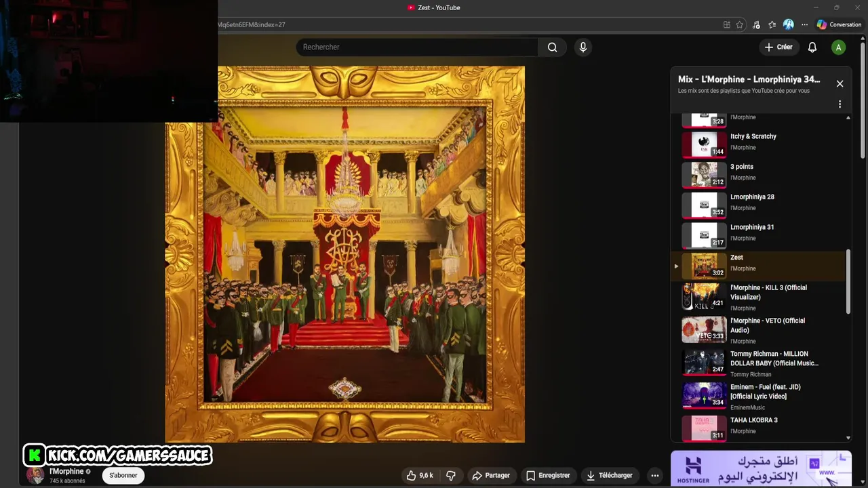Click the 'Tommy Richman' channel name
868x488 pixels.
750,374
